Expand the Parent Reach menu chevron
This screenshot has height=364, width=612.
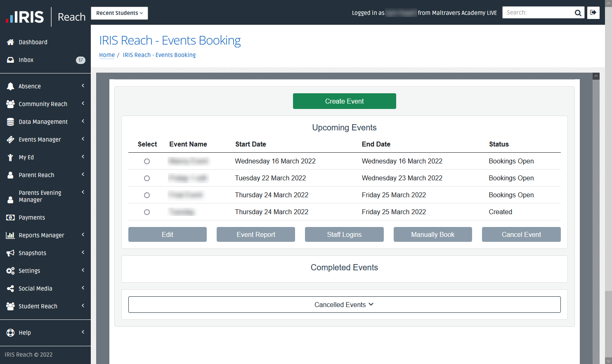83,175
